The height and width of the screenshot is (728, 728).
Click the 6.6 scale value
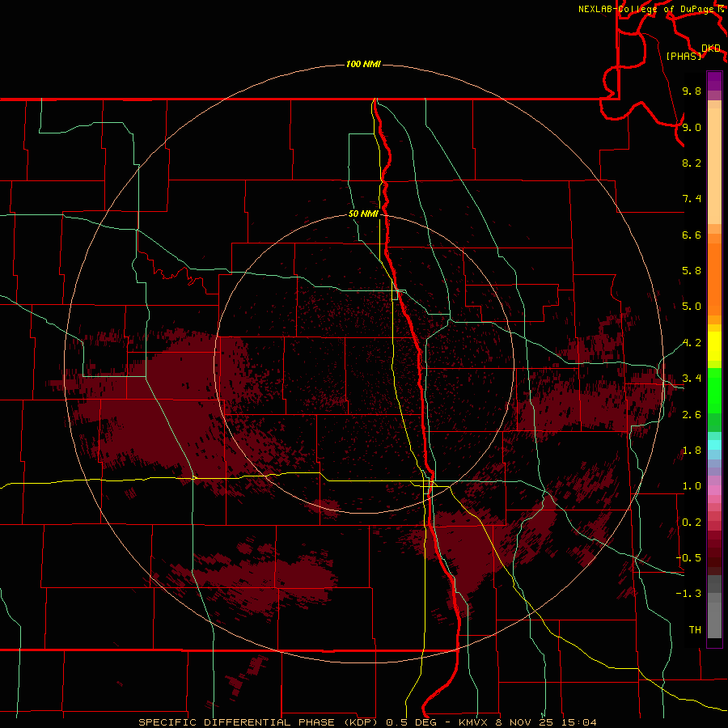(x=692, y=235)
